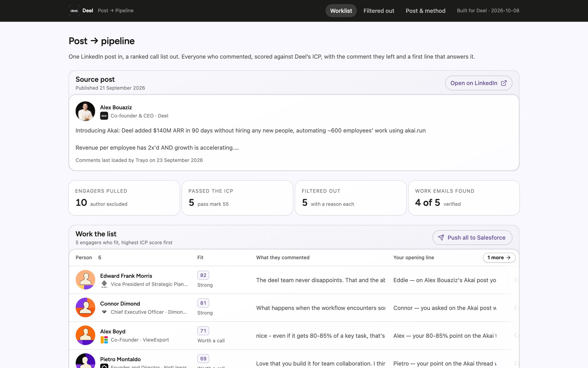Open source post on LinkedIn

(478, 83)
